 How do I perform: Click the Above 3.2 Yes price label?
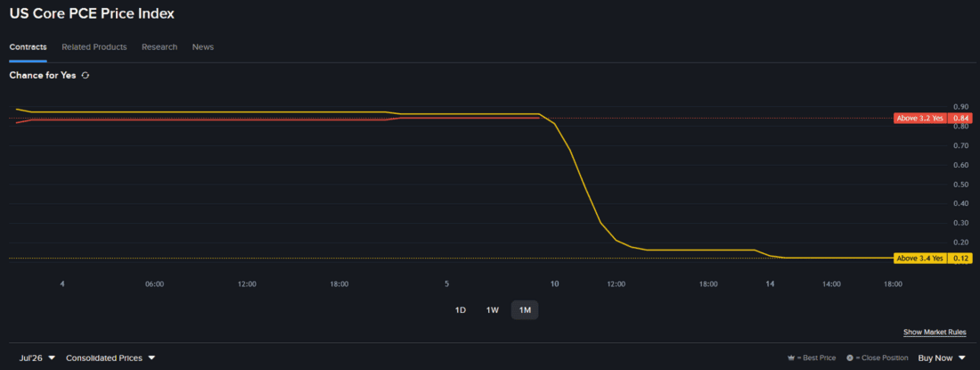point(920,118)
